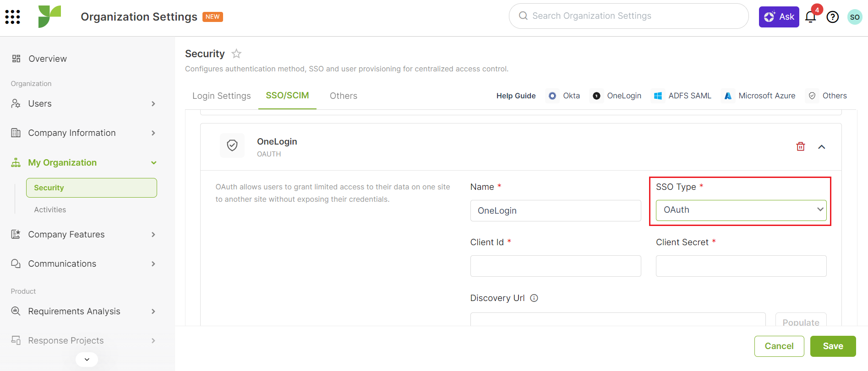
Task: Expand the Users sidebar menu
Action: pyautogui.click(x=84, y=103)
